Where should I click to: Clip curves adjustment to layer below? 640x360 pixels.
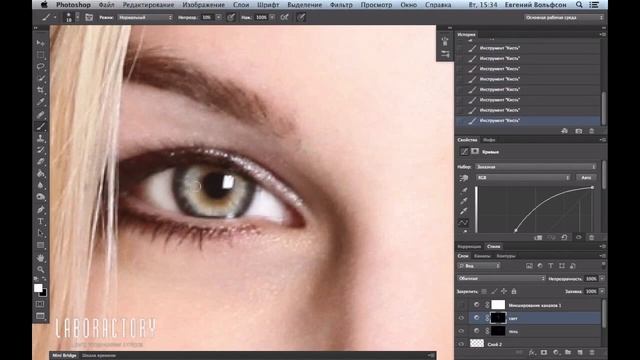click(x=538, y=238)
